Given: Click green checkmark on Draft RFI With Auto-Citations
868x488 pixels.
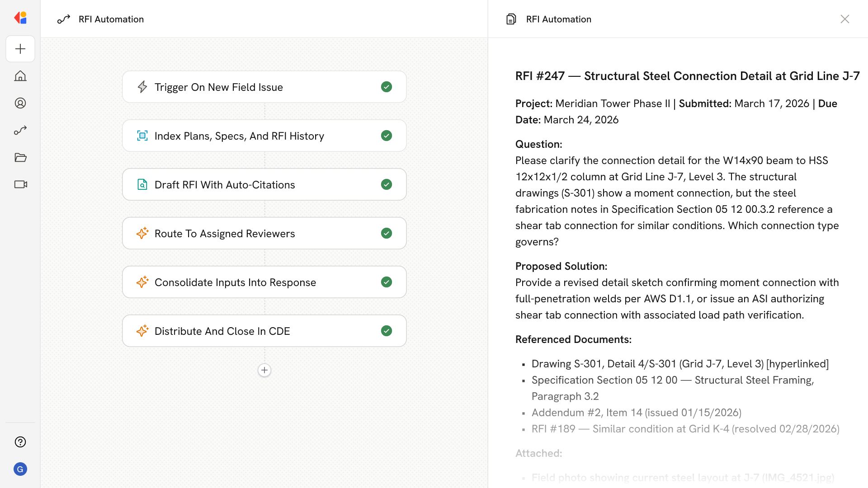Looking at the screenshot, I should tap(386, 184).
